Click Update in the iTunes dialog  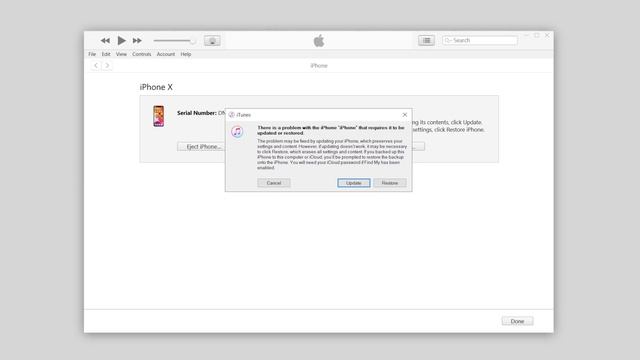coord(354,183)
